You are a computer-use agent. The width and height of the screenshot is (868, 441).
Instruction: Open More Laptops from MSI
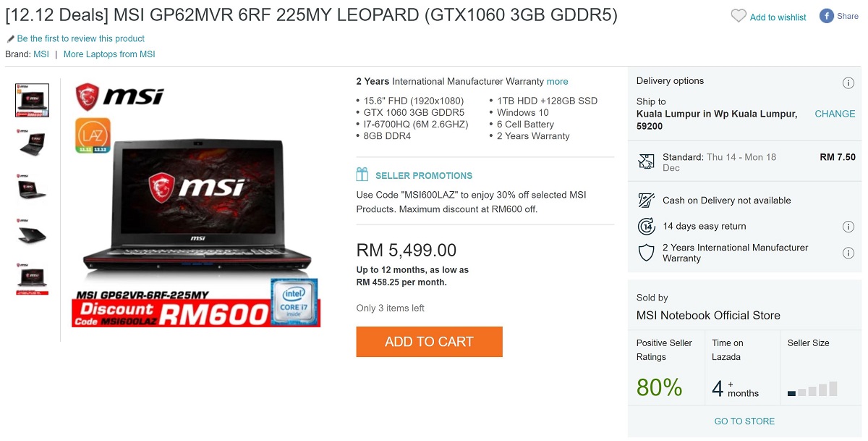click(109, 54)
